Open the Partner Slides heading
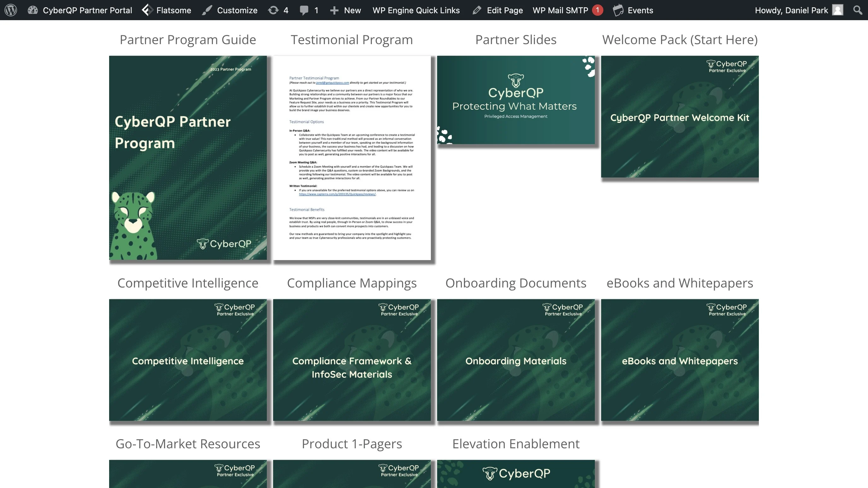 tap(516, 40)
